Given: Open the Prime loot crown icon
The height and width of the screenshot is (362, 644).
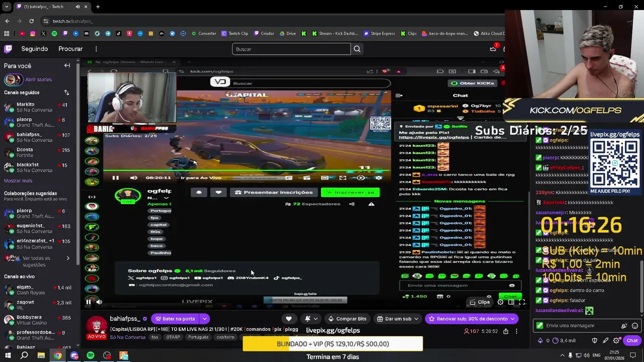Looking at the screenshot, I should pyautogui.click(x=493, y=49).
